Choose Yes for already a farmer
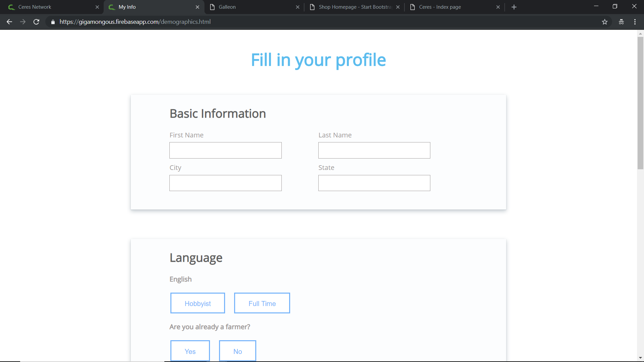The height and width of the screenshot is (362, 644). (190, 351)
